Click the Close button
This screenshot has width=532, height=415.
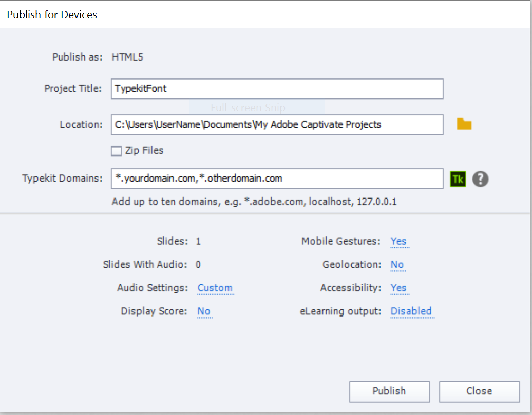point(479,391)
